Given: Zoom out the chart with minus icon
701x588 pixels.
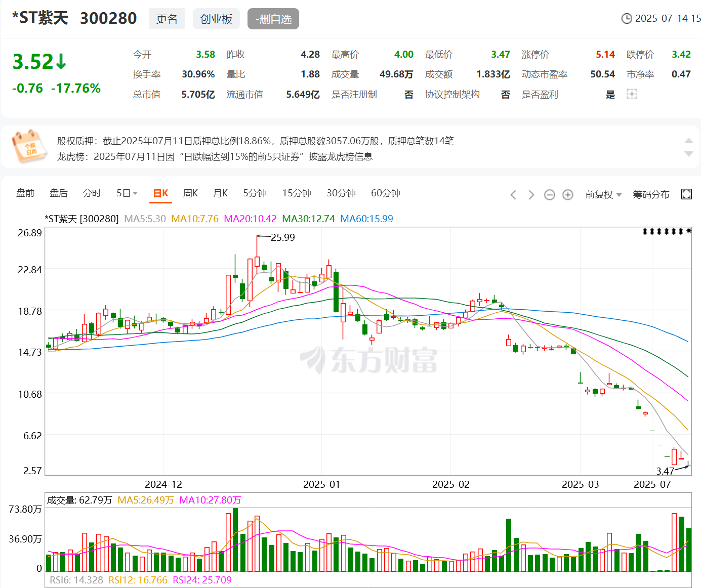Looking at the screenshot, I should 550,195.
